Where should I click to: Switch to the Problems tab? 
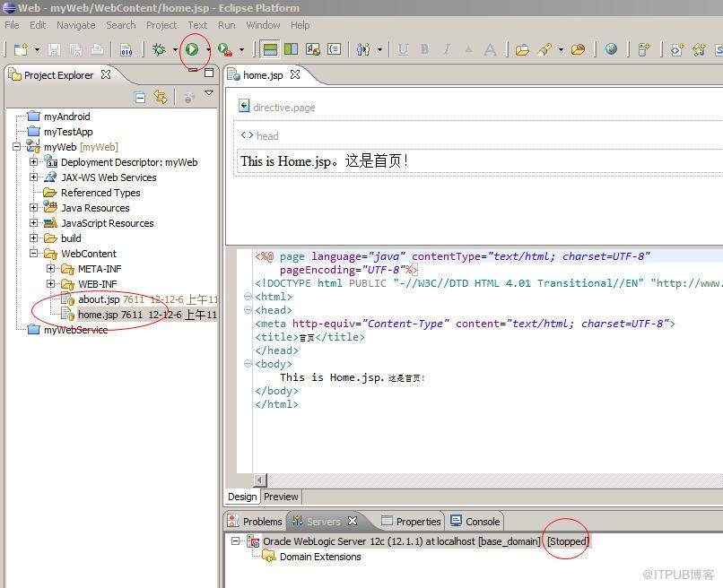click(x=255, y=521)
